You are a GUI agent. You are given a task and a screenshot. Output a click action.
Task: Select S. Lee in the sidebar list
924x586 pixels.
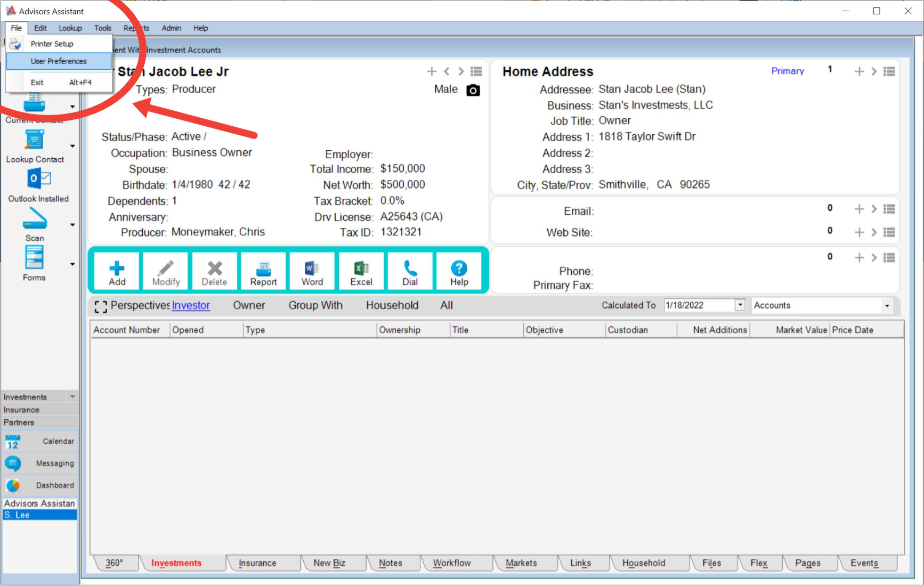(40, 515)
